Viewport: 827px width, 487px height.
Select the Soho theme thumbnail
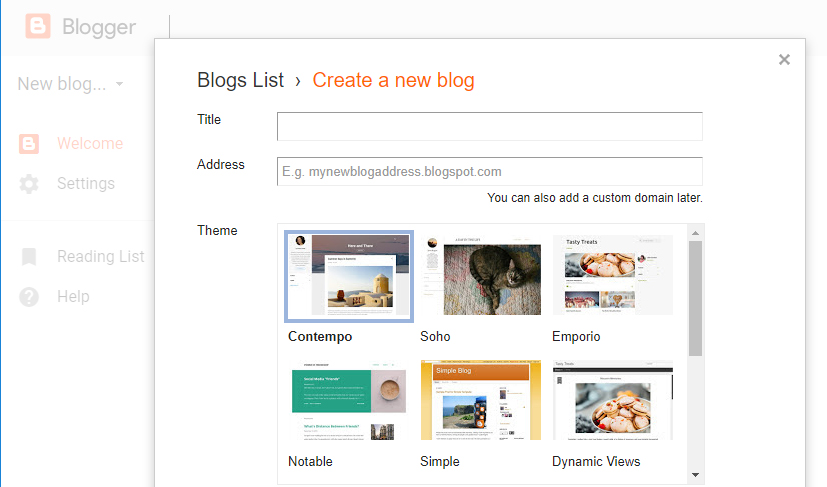(x=481, y=276)
